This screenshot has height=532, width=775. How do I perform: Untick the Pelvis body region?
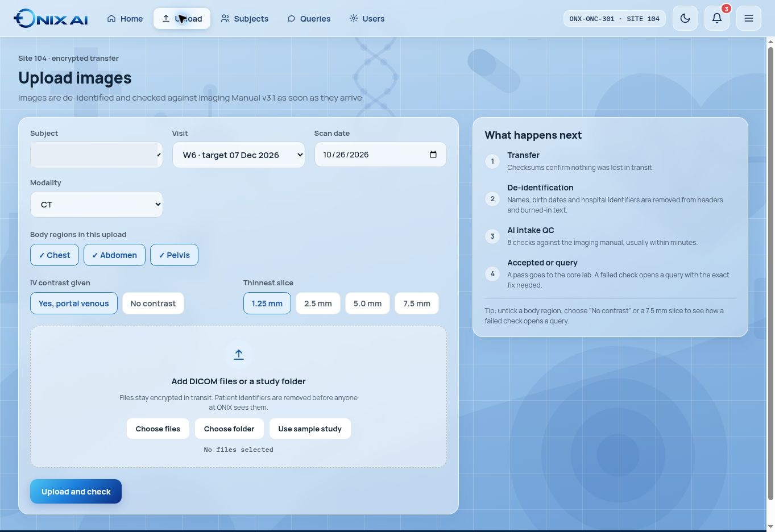174,255
